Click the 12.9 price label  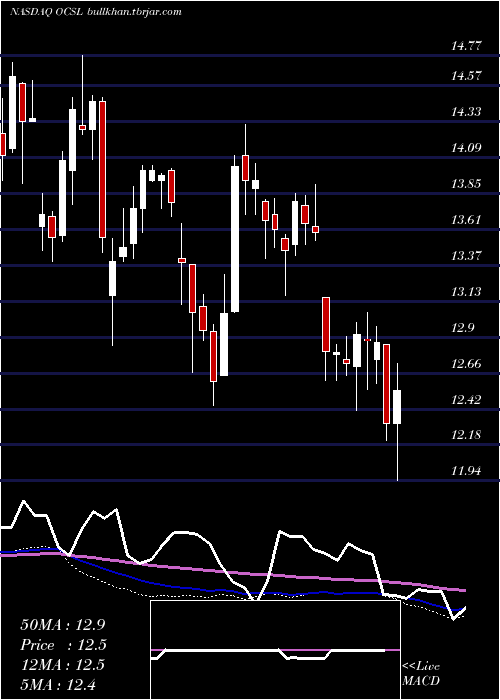(x=462, y=328)
